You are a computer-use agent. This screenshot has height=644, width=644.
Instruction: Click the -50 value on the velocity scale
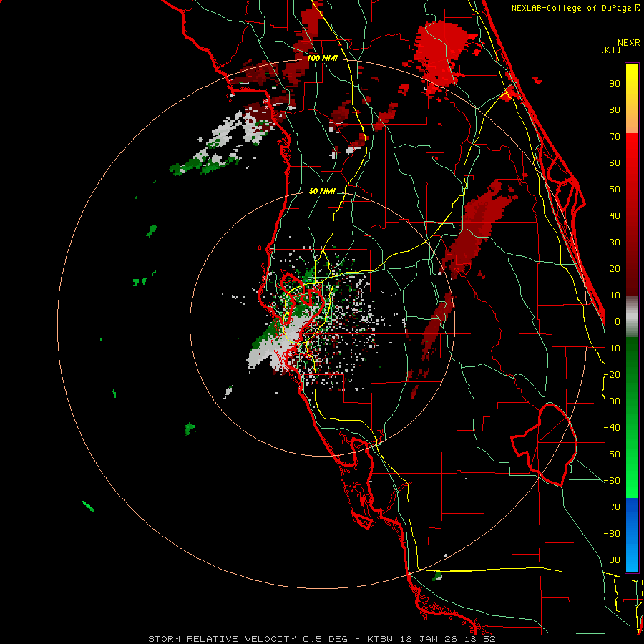point(612,454)
